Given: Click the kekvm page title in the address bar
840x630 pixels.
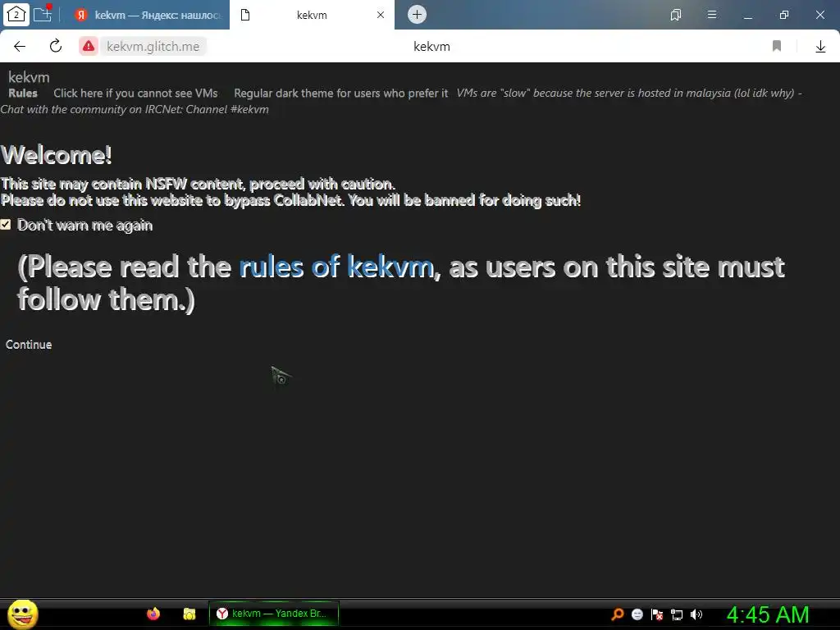Looking at the screenshot, I should pyautogui.click(x=431, y=47).
